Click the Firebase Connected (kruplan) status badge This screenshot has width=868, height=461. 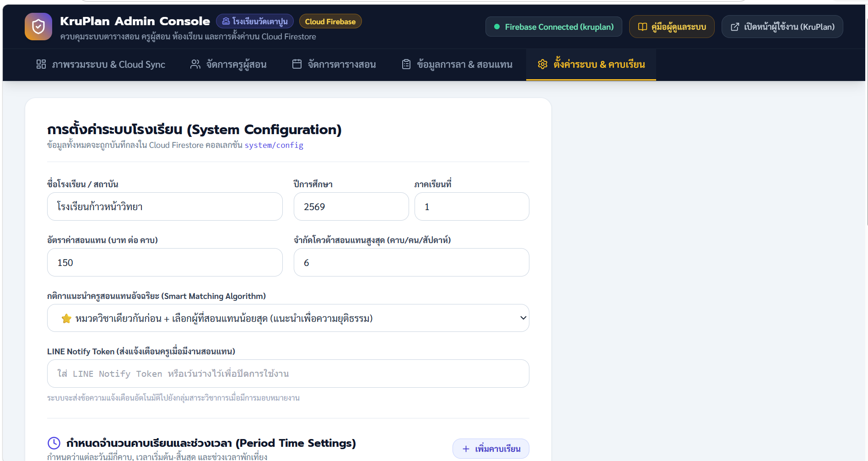click(x=554, y=27)
